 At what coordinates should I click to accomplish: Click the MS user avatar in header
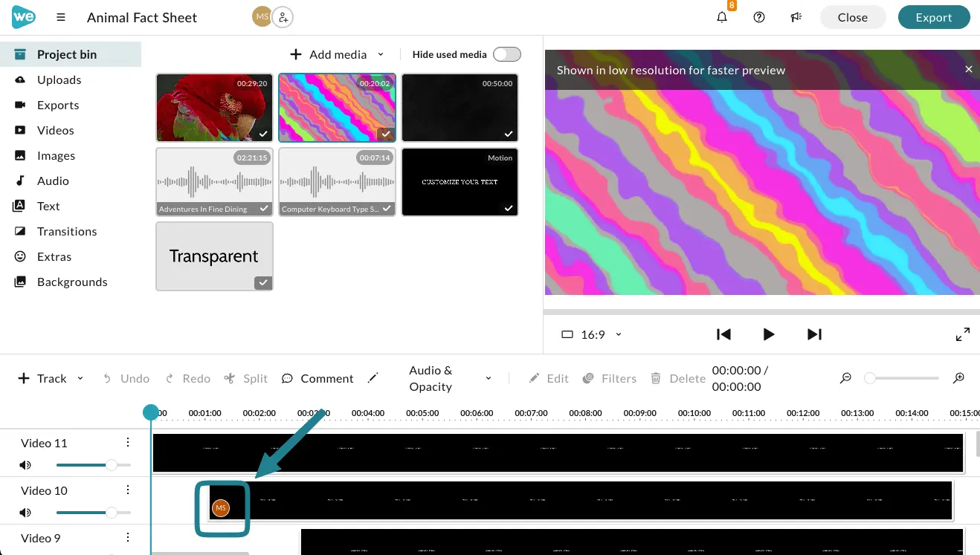(261, 16)
